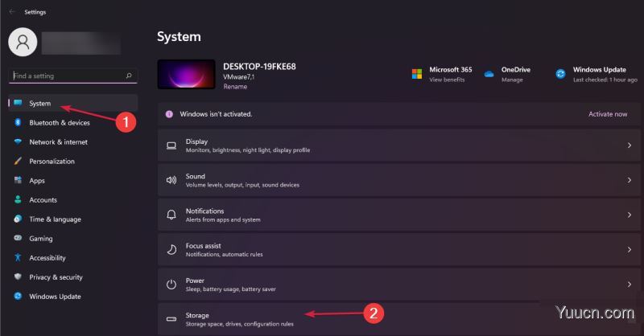The width and height of the screenshot is (644, 336).
Task: Click 'VMware7,1' device model text
Action: point(238,76)
